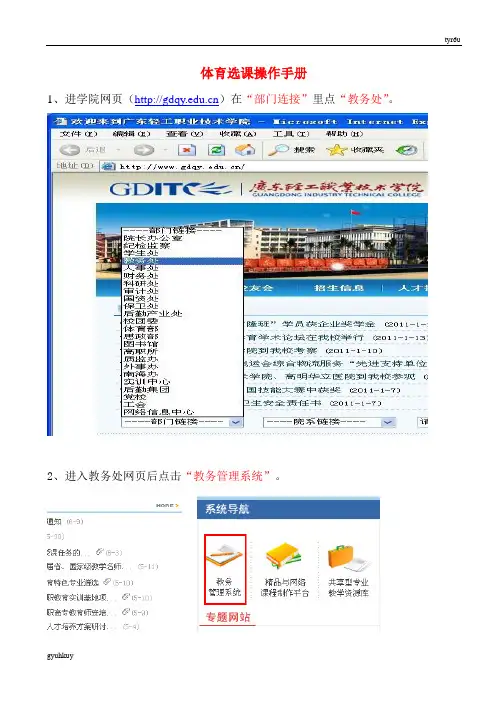This screenshot has width=496, height=702.
Task: Open news item about 先进支持单位
Action: (x=336, y=364)
